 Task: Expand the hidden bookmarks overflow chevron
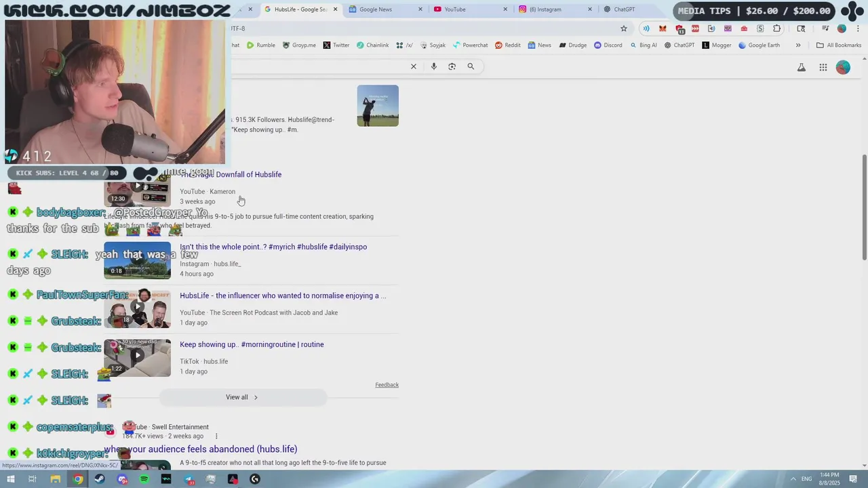click(x=798, y=45)
